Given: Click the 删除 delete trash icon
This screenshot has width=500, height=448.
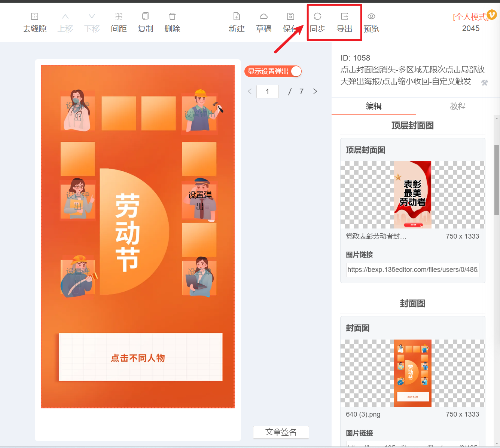Looking at the screenshot, I should 172,16.
